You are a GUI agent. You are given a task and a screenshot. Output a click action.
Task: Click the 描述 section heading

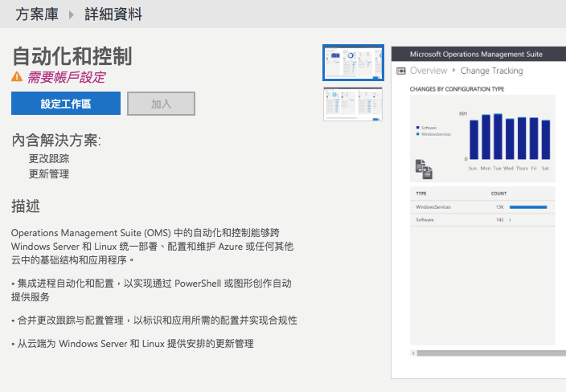coord(26,206)
